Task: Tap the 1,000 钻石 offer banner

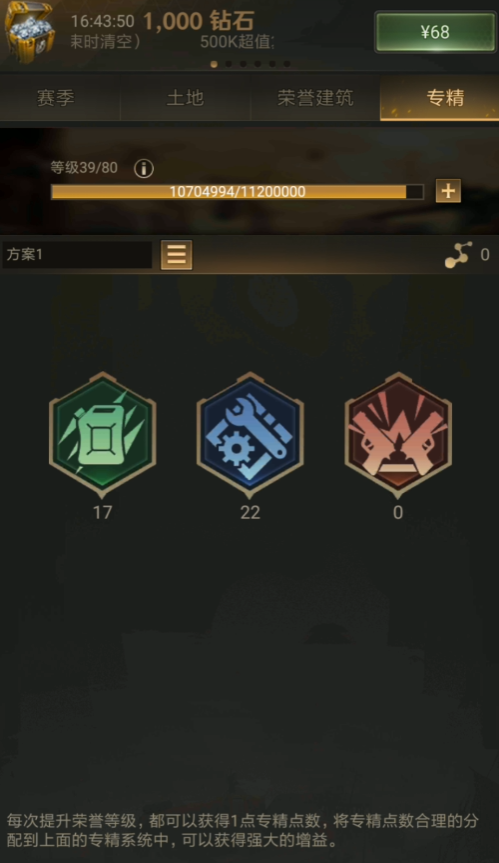Action: [199, 21]
